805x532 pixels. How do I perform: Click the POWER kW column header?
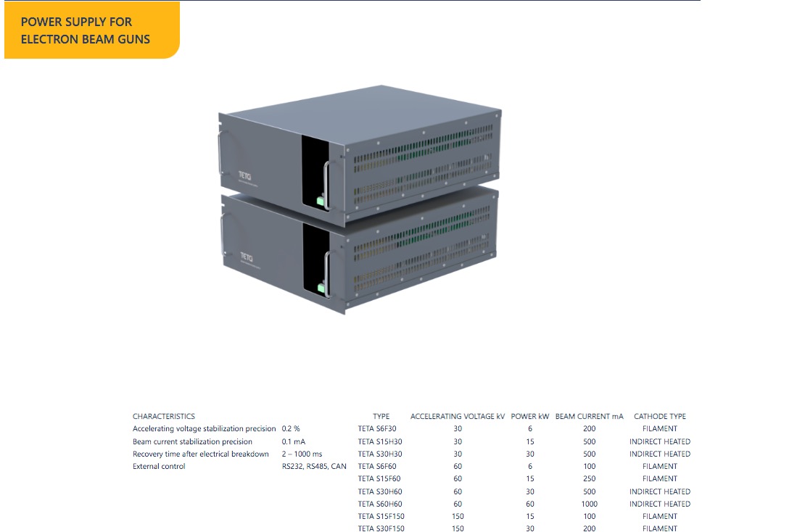tap(529, 416)
